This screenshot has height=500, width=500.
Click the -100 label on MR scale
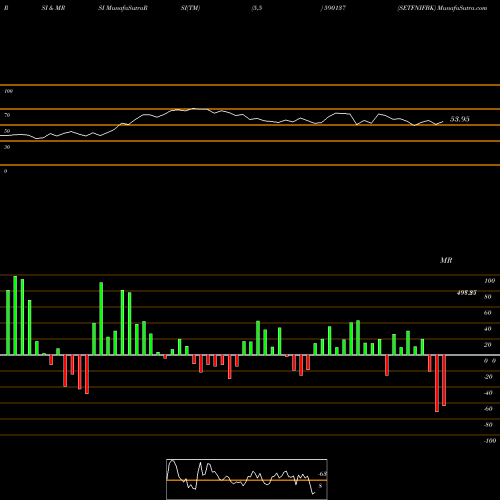point(490,441)
